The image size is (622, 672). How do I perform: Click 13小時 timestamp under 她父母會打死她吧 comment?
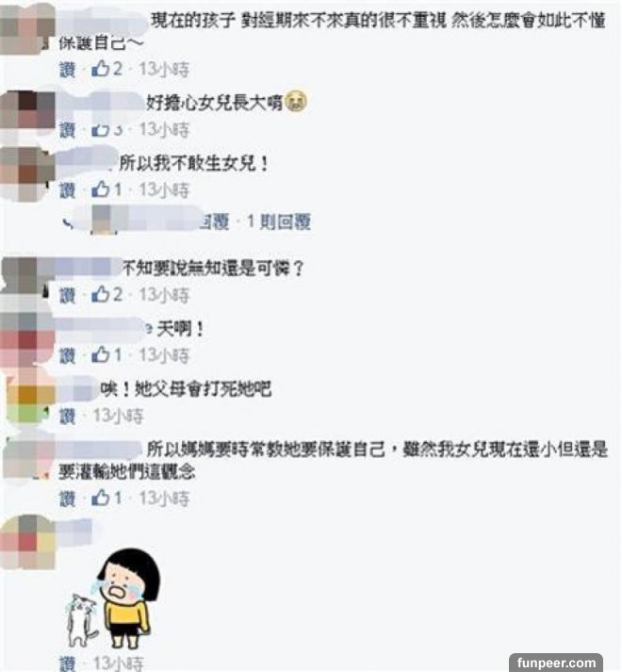(x=119, y=417)
